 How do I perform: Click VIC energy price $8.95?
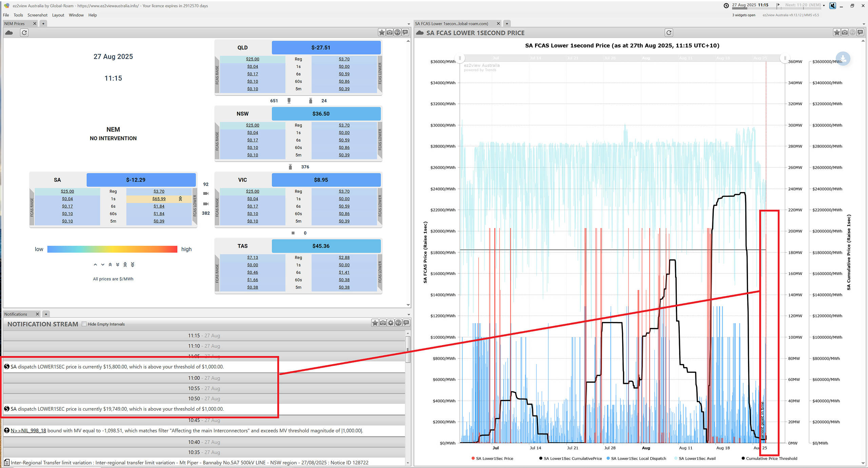[326, 180]
